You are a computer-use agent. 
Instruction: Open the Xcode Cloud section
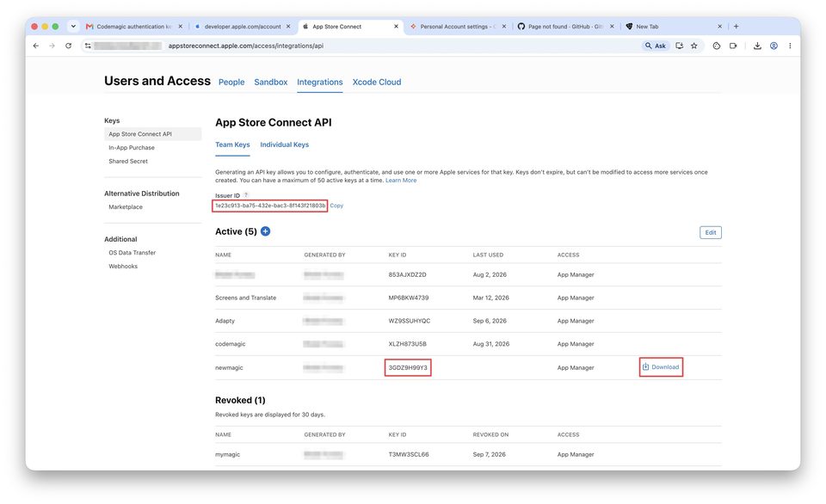pyautogui.click(x=377, y=83)
